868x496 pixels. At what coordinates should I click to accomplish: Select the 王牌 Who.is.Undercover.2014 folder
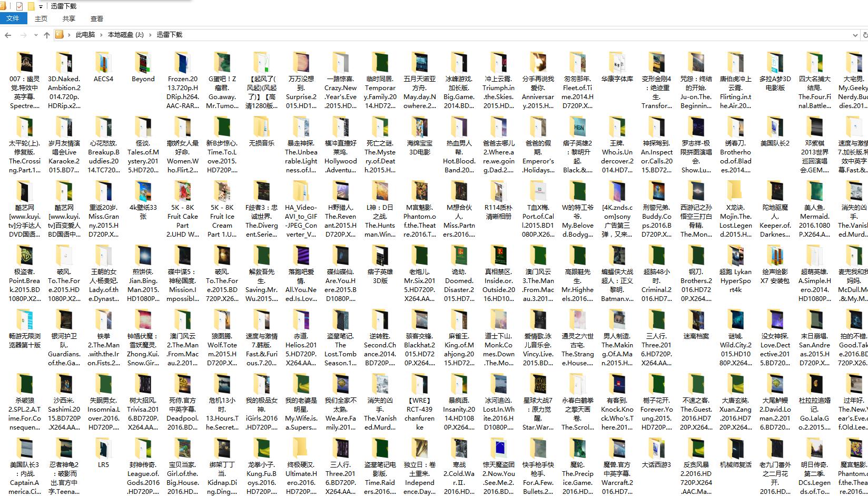point(617,145)
